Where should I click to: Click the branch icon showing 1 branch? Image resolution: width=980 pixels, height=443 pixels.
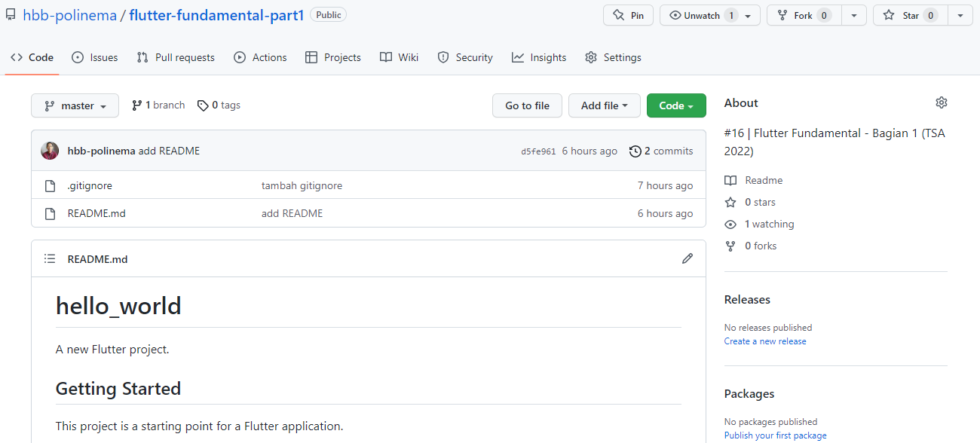click(136, 105)
